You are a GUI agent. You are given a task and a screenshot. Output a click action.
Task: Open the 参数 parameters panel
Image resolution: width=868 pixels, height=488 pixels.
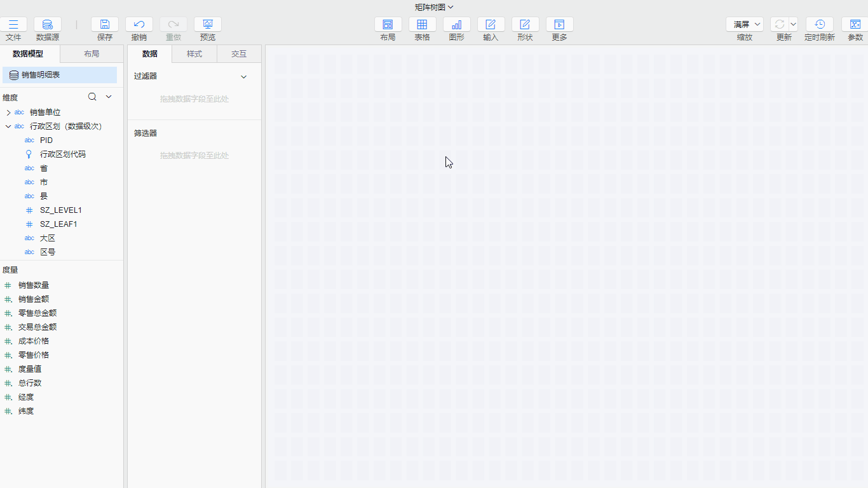click(855, 25)
